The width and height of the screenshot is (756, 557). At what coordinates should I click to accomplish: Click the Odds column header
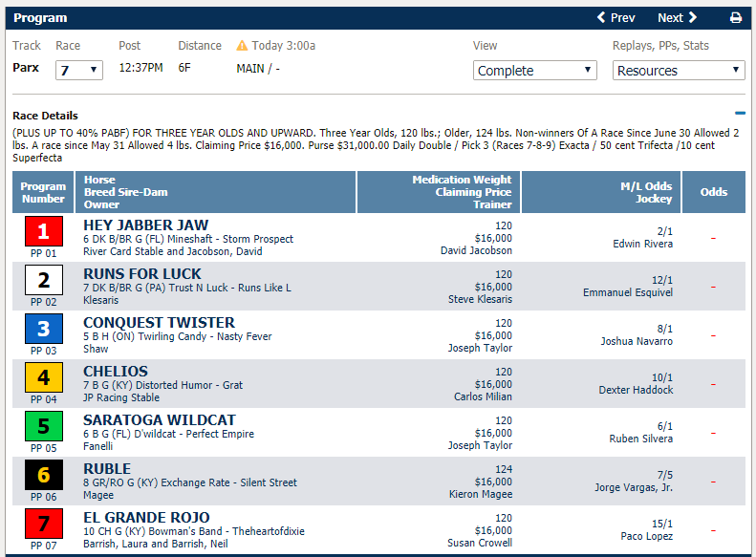pyautogui.click(x=714, y=192)
